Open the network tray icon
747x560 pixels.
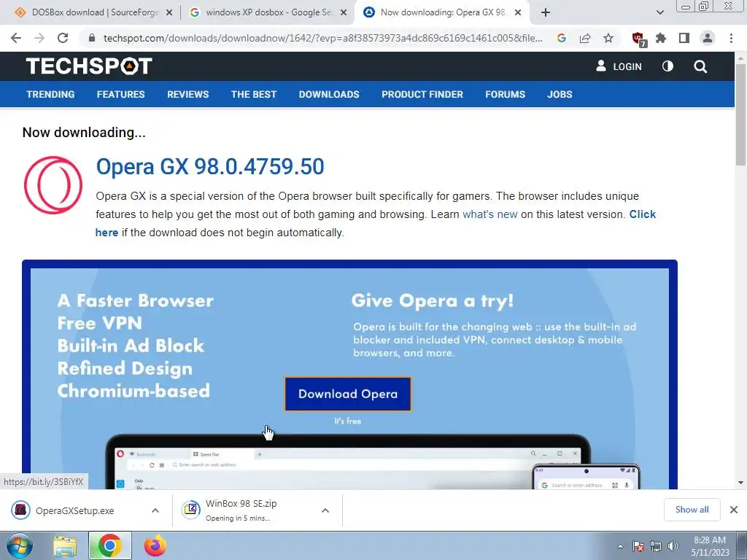656,546
